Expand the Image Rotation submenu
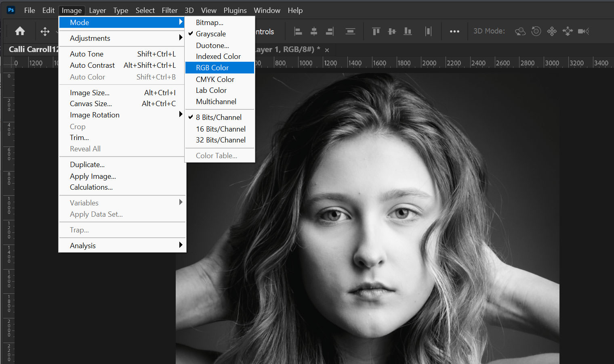Image resolution: width=614 pixels, height=364 pixels. 122,115
